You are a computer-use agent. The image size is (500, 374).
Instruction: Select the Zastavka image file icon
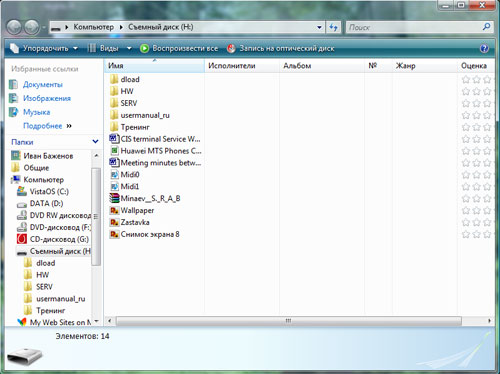[x=114, y=222]
